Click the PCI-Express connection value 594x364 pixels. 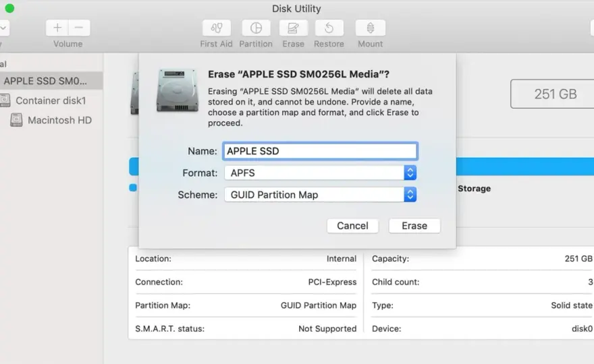pos(332,282)
